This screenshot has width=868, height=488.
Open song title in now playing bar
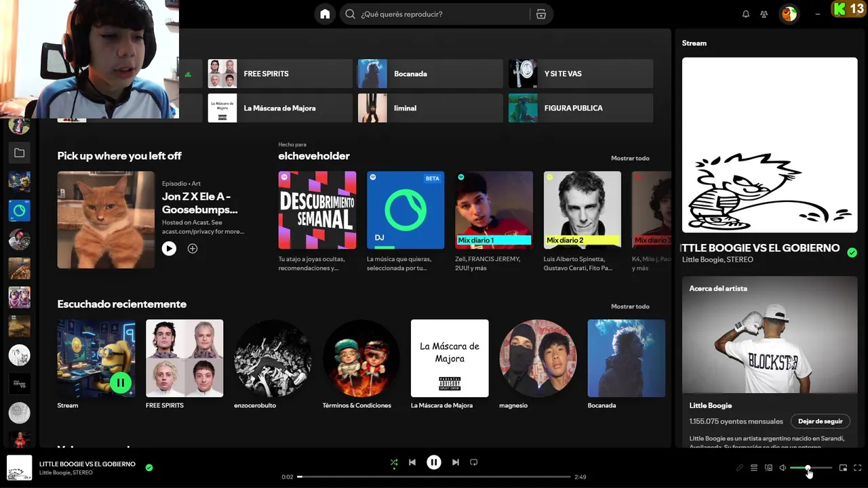(87, 464)
